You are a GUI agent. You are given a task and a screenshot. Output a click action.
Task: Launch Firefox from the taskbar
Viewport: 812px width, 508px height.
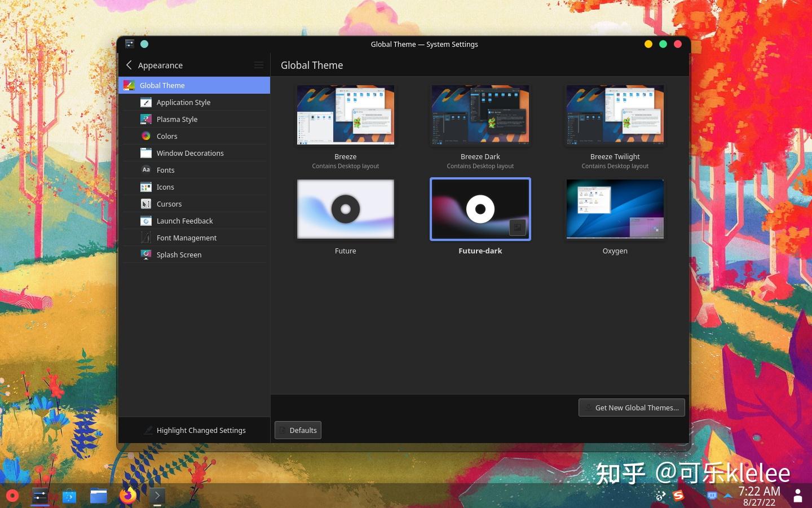pos(128,496)
